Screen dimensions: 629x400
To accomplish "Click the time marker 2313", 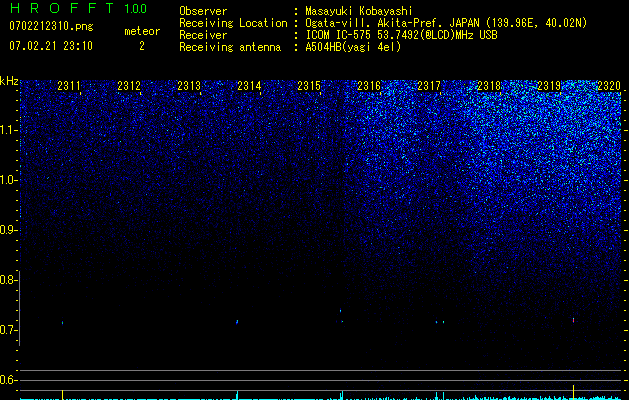I will [x=189, y=86].
